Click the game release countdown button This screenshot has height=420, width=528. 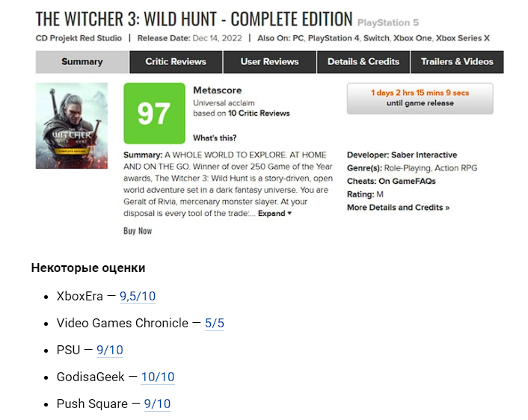pos(420,99)
